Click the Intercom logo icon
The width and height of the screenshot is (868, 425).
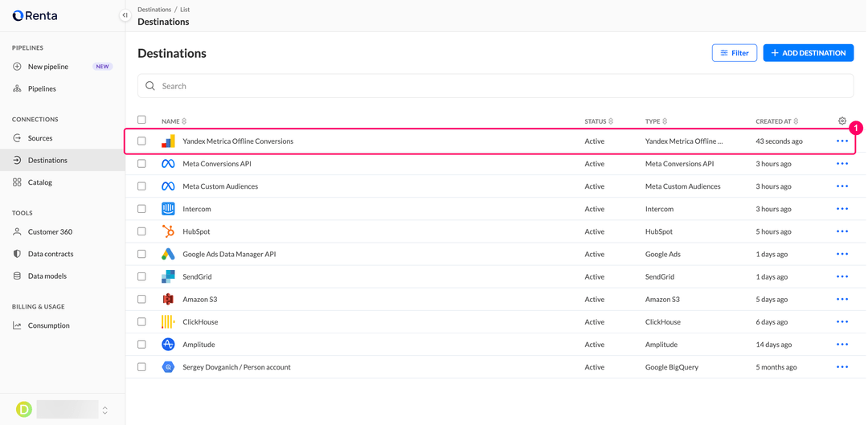click(x=168, y=209)
